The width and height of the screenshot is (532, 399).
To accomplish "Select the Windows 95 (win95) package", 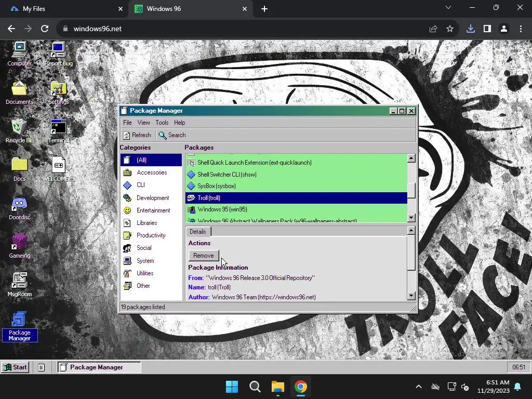I will (296, 209).
